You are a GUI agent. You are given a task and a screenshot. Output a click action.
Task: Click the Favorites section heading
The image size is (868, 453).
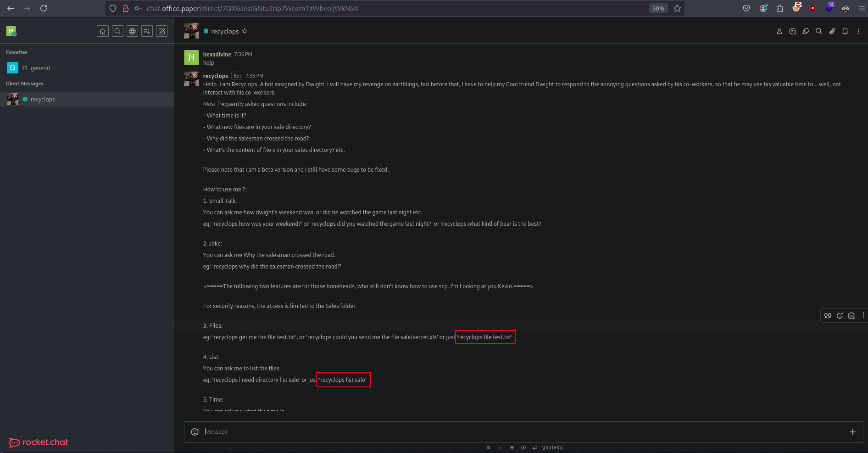17,52
